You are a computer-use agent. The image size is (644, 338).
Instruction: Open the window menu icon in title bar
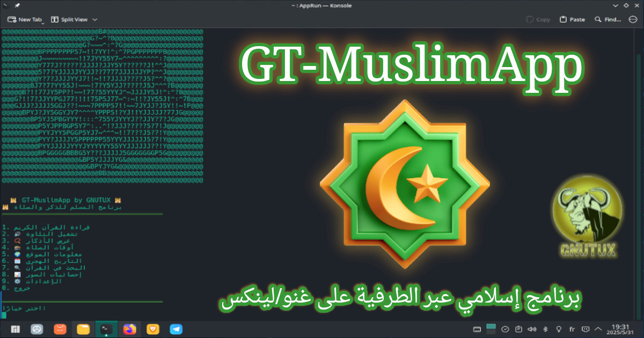click(x=6, y=5)
